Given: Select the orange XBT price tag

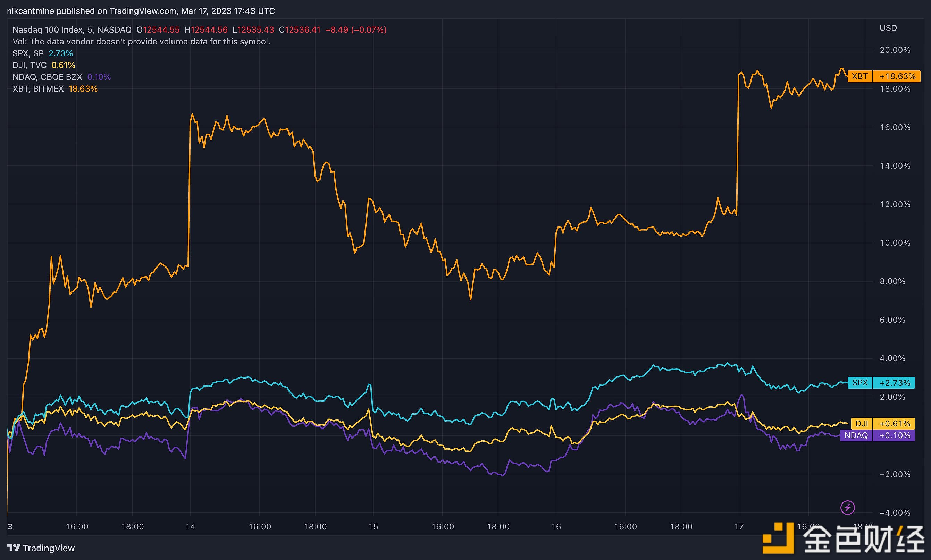Looking at the screenshot, I should 859,76.
